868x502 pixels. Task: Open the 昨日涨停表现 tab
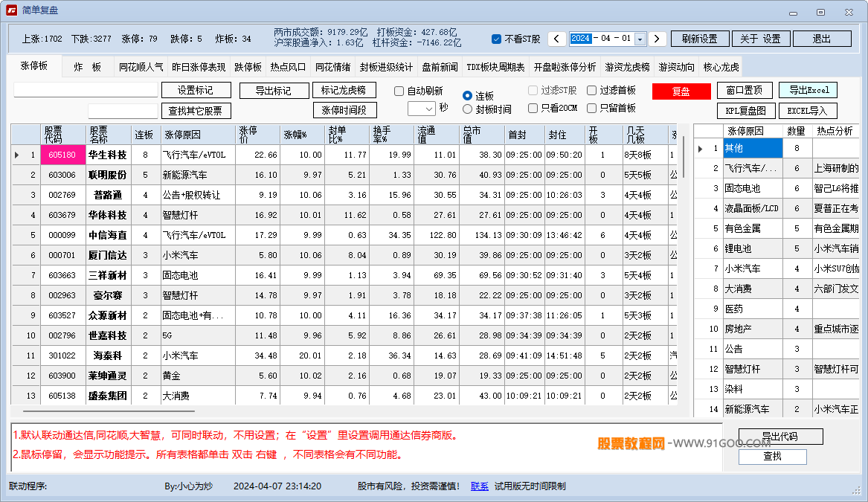199,67
